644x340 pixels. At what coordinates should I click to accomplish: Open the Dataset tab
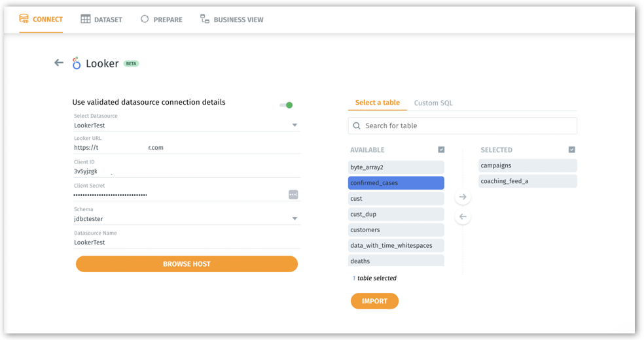pos(101,20)
